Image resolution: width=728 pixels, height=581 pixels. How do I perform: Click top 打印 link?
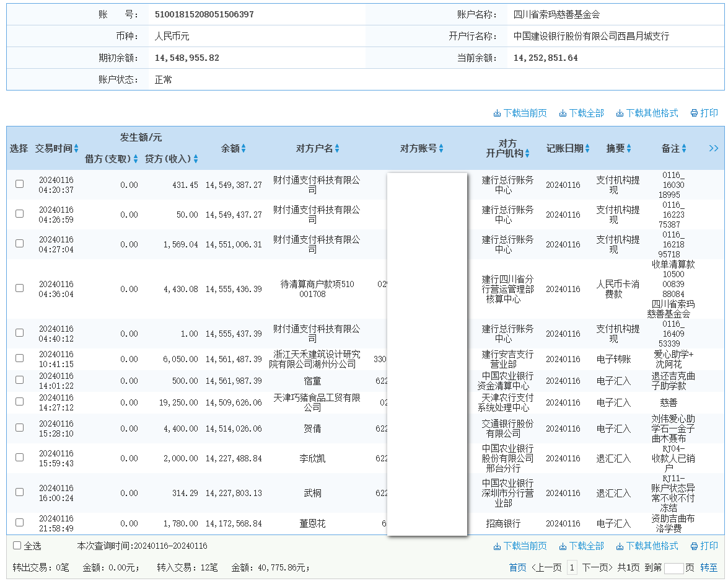[704, 113]
